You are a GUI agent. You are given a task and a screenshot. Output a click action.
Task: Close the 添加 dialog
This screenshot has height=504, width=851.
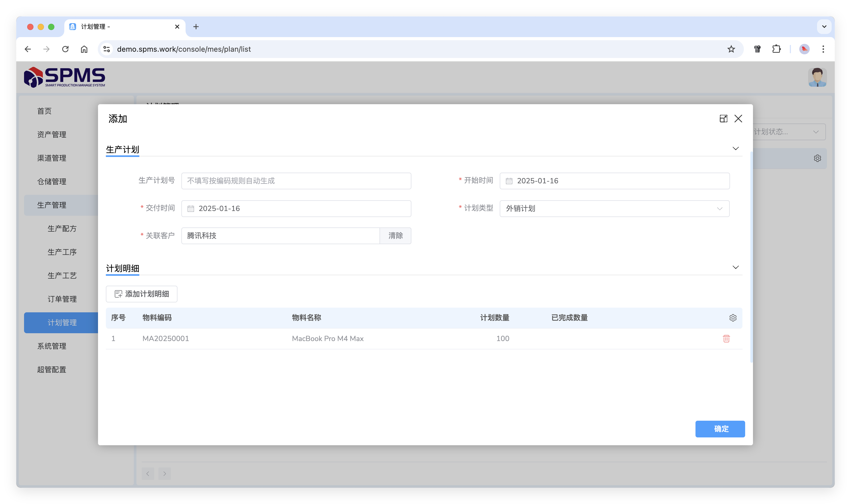coord(738,119)
